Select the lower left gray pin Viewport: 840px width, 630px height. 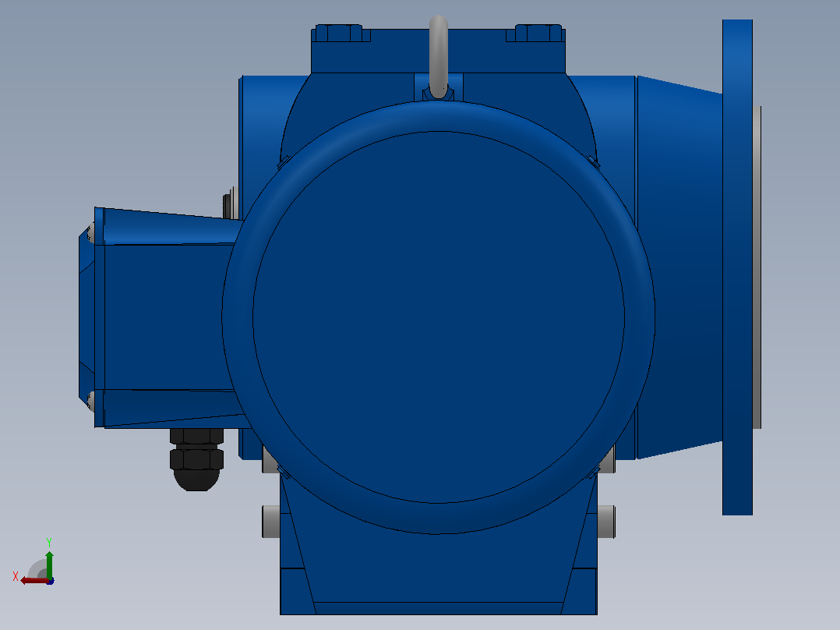(x=270, y=521)
